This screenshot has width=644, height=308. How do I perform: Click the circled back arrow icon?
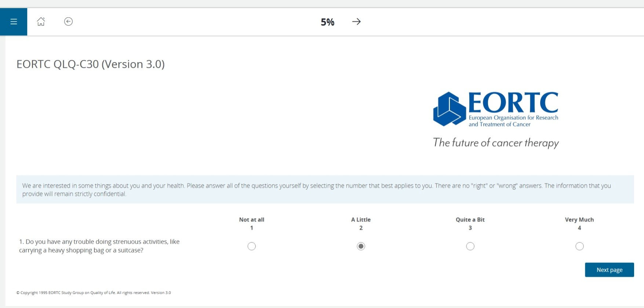coord(68,22)
